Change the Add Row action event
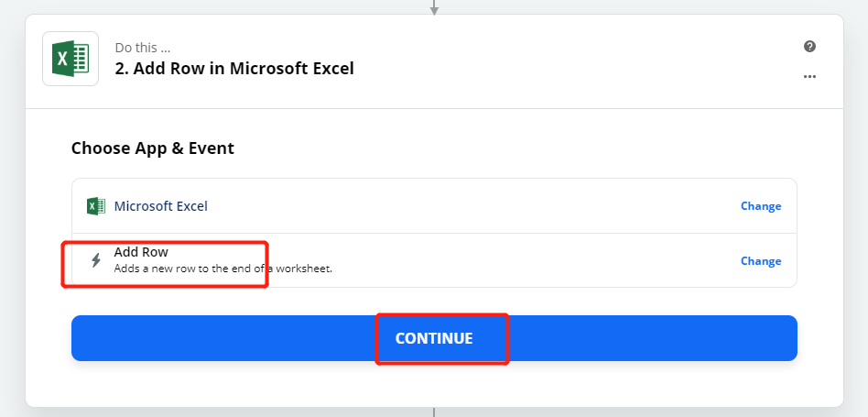Image resolution: width=868 pixels, height=417 pixels. (x=761, y=261)
